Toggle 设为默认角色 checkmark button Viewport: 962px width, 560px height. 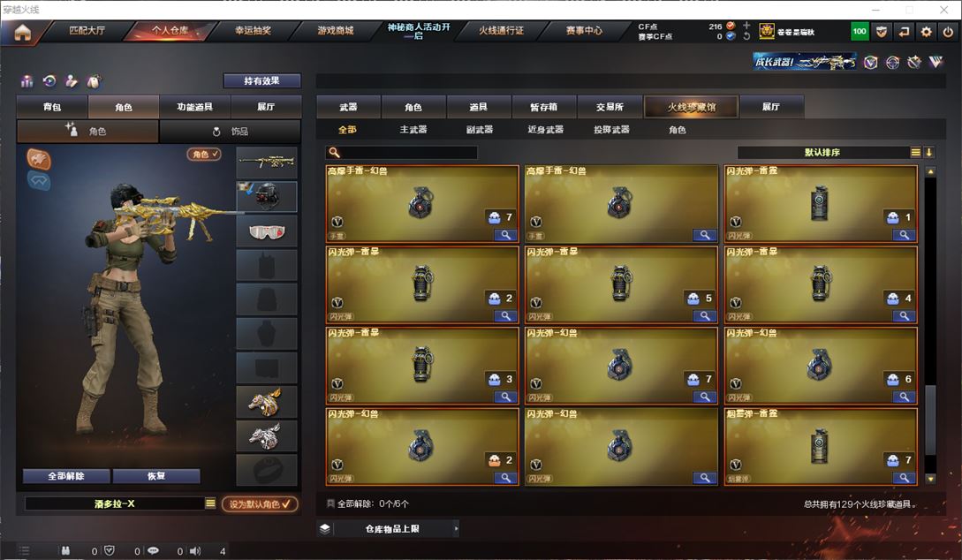(x=260, y=503)
